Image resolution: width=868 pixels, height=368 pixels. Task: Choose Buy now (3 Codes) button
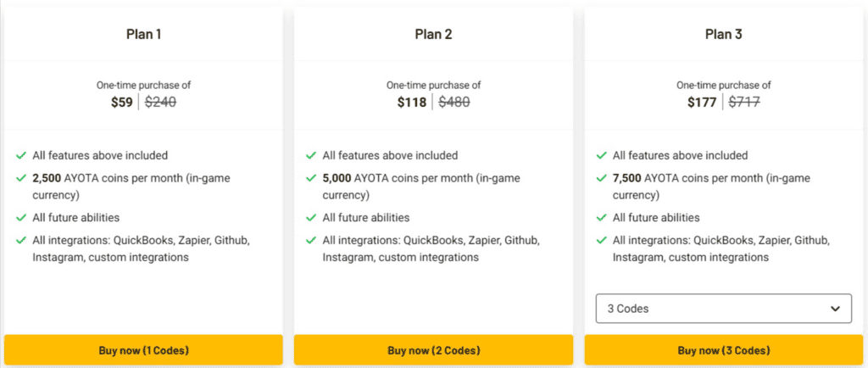pos(723,350)
